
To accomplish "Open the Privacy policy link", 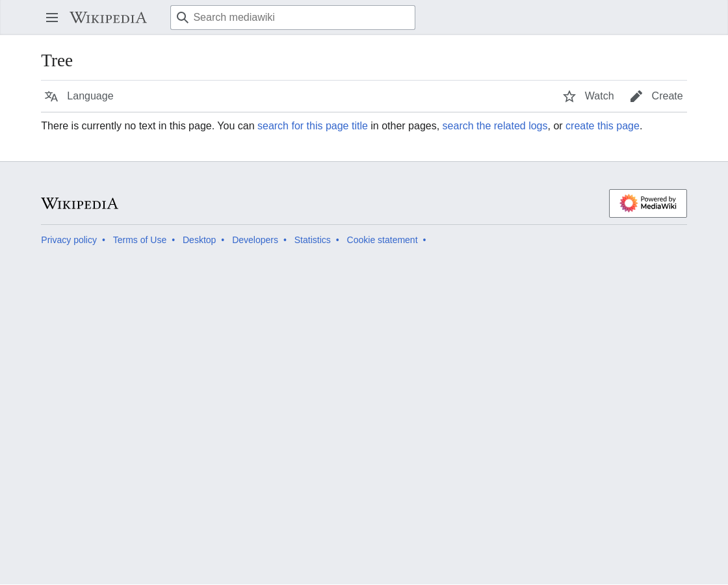I will (69, 240).
